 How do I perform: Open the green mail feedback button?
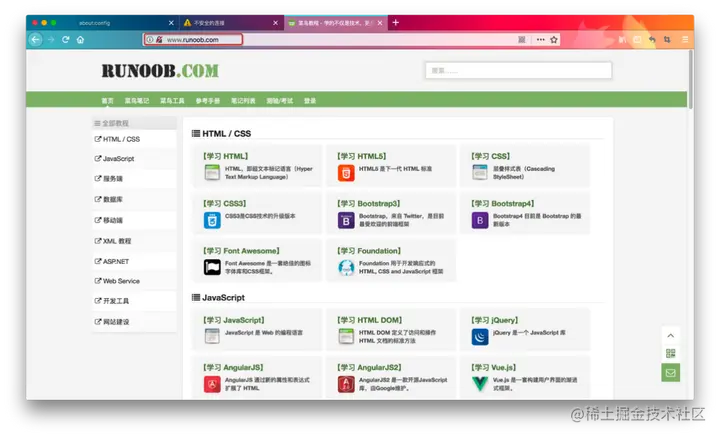tap(670, 373)
